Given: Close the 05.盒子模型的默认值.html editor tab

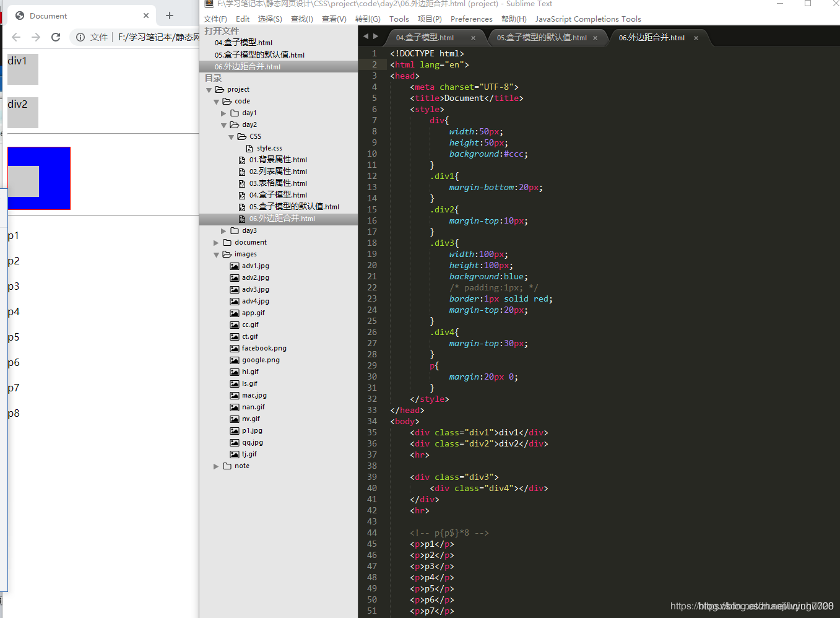Looking at the screenshot, I should pos(595,38).
